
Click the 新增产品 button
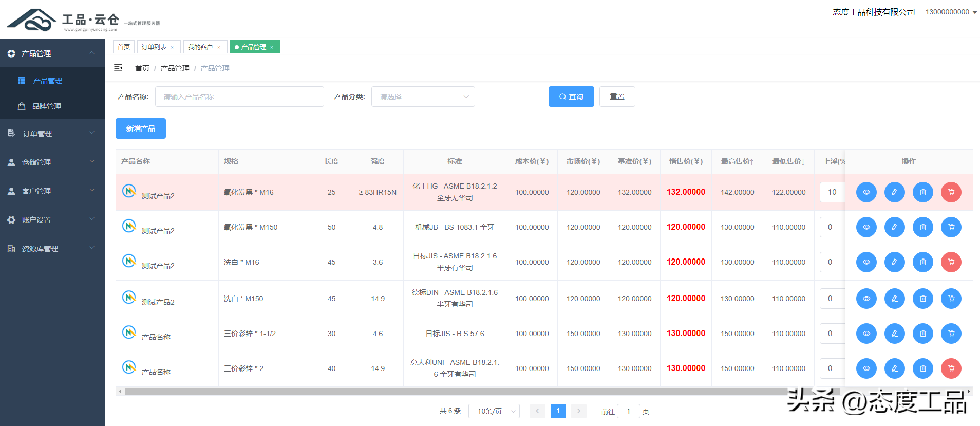coord(141,128)
